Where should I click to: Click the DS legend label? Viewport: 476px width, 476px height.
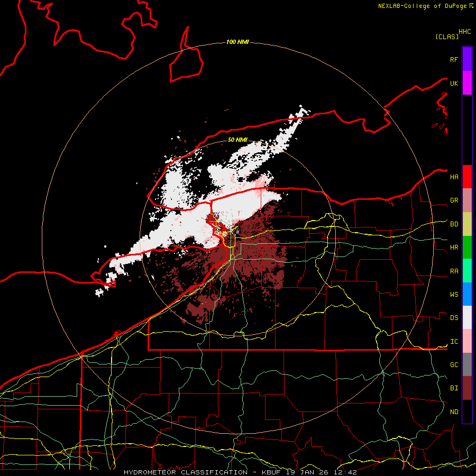(454, 318)
